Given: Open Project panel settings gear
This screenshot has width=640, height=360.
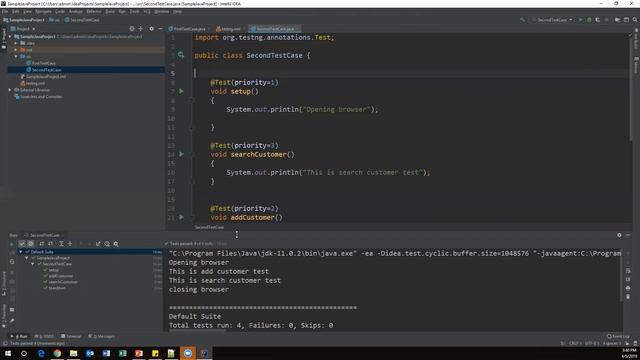Looking at the screenshot, I should point(151,29).
